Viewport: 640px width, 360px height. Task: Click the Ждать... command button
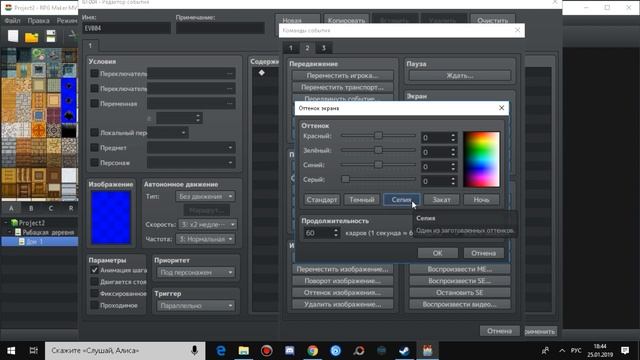click(460, 76)
